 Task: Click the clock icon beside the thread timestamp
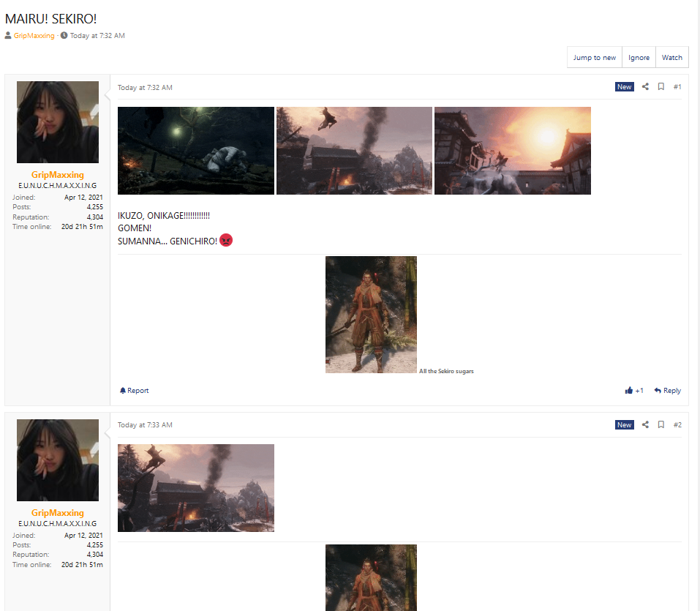pyautogui.click(x=64, y=35)
